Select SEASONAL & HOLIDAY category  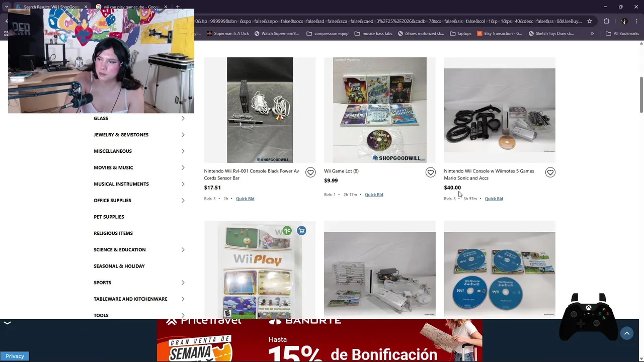click(119, 266)
